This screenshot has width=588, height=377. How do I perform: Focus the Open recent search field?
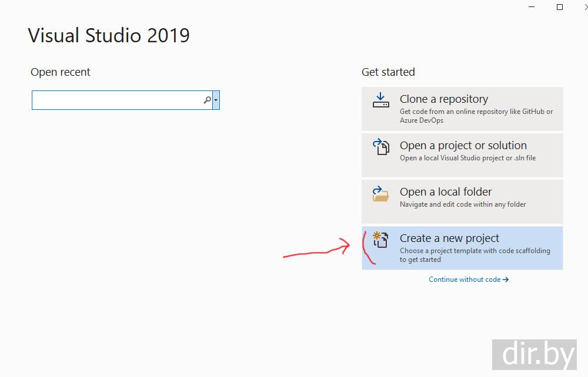point(118,100)
